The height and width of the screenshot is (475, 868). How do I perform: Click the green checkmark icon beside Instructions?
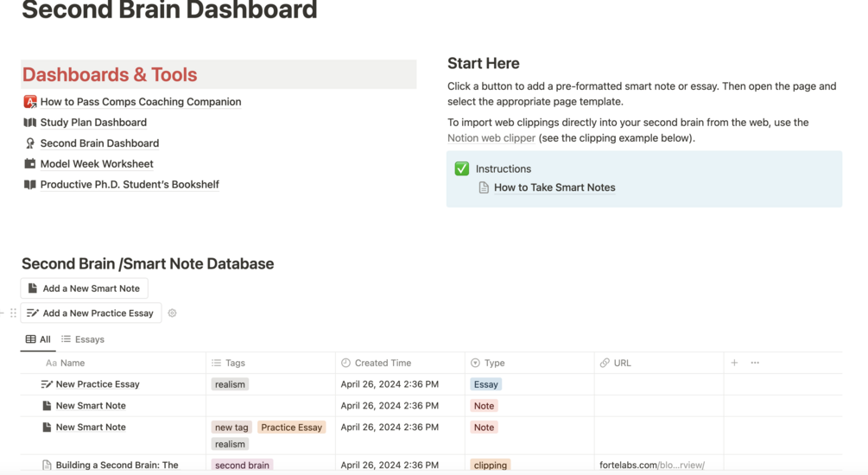pyautogui.click(x=462, y=169)
